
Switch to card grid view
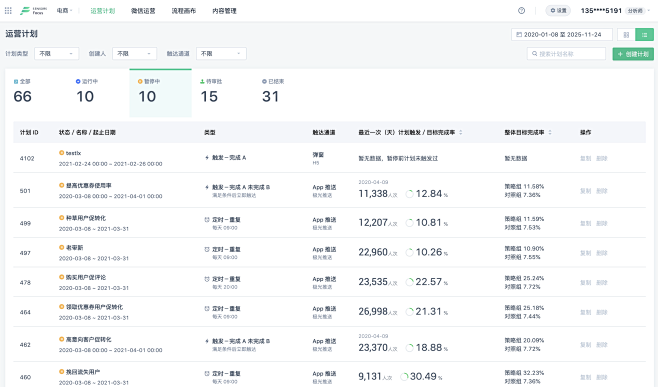pyautogui.click(x=626, y=35)
